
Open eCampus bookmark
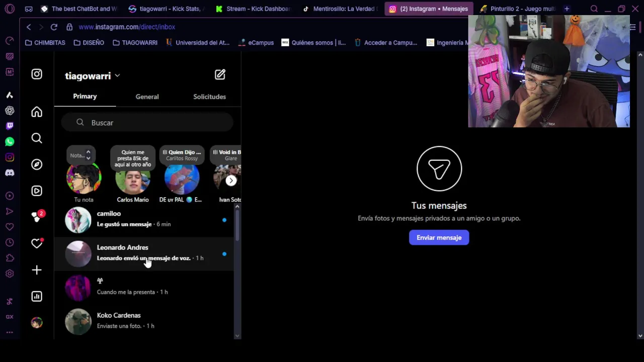coord(256,43)
